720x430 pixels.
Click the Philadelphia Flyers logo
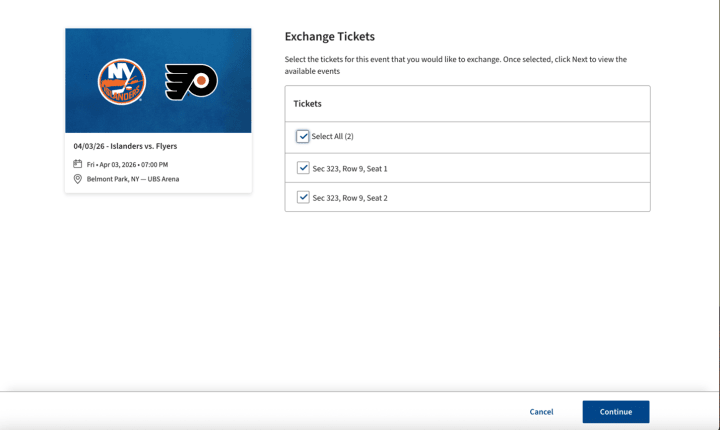click(191, 81)
